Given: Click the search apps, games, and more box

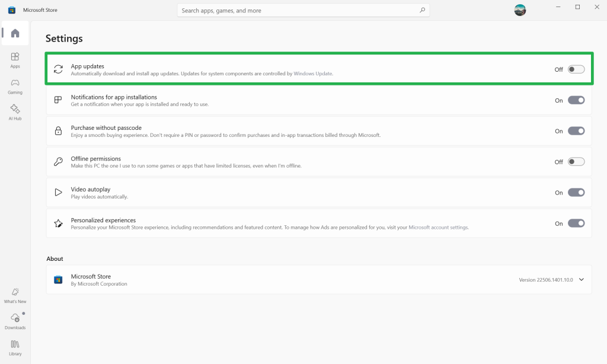Looking at the screenshot, I should (x=303, y=11).
